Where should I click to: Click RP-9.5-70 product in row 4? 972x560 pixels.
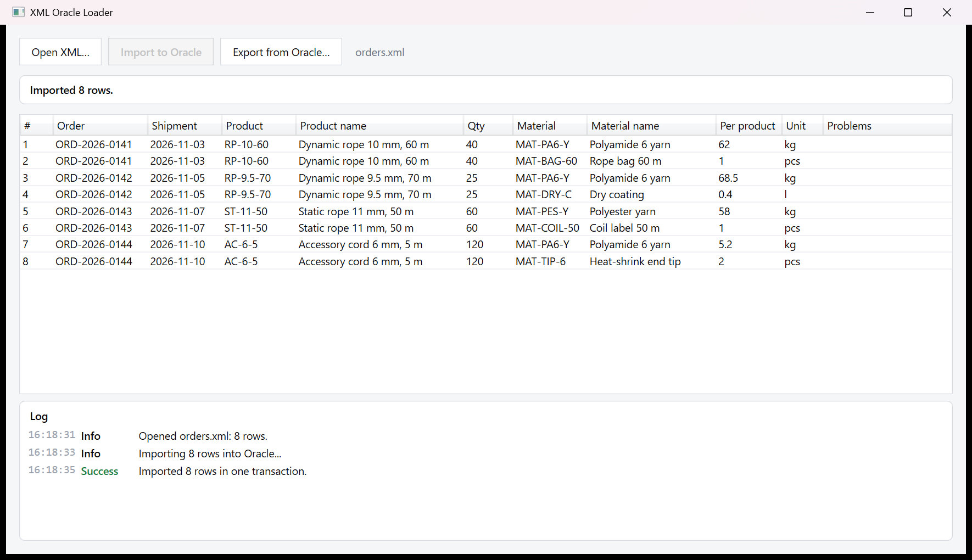pos(248,194)
